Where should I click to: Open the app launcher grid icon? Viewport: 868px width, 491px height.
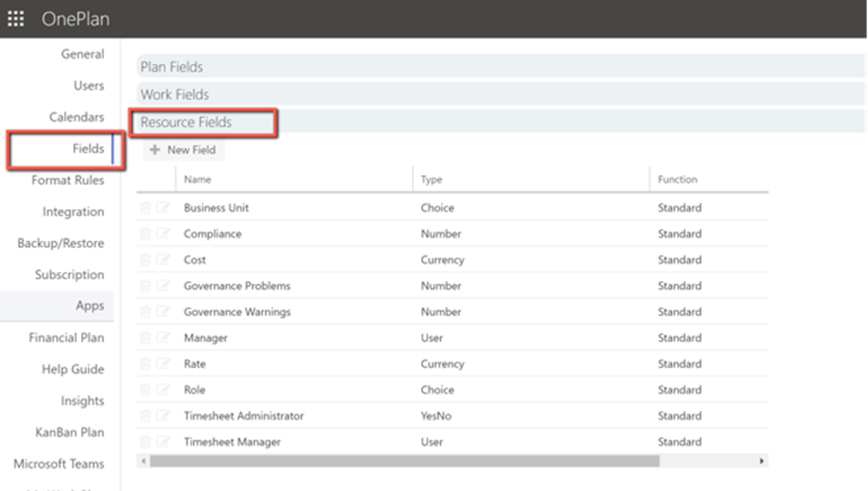click(15, 19)
